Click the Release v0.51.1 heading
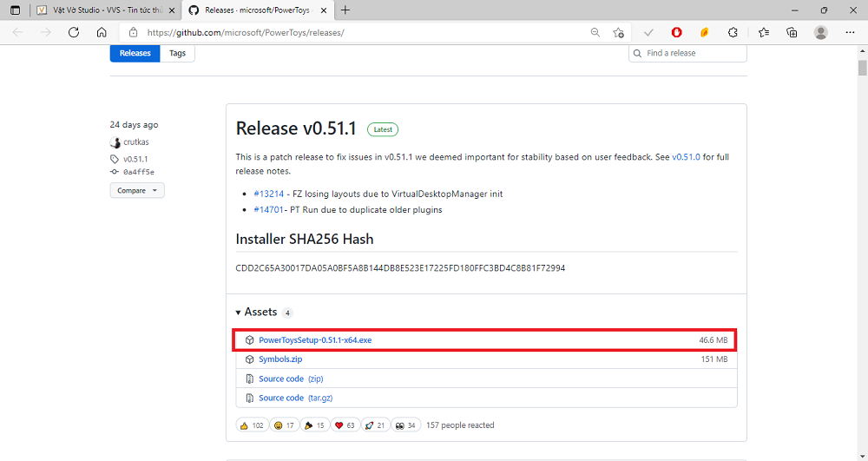Screen dimensions: 868x461 [x=296, y=128]
